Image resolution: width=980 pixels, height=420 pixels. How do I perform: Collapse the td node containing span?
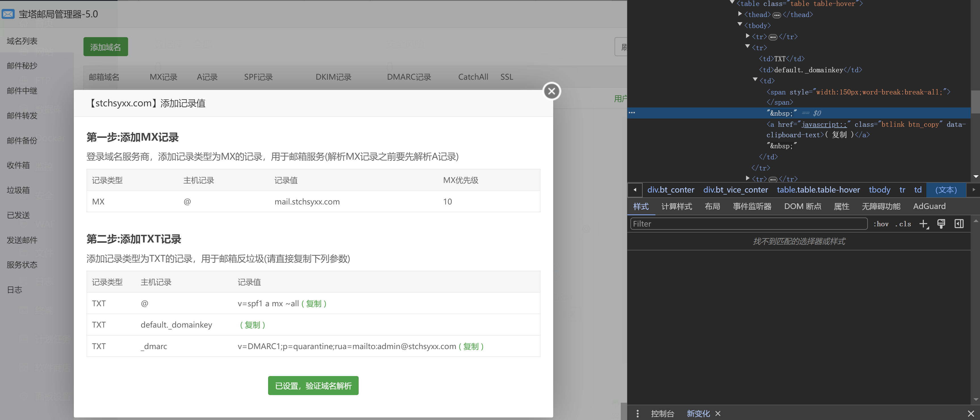pos(755,80)
